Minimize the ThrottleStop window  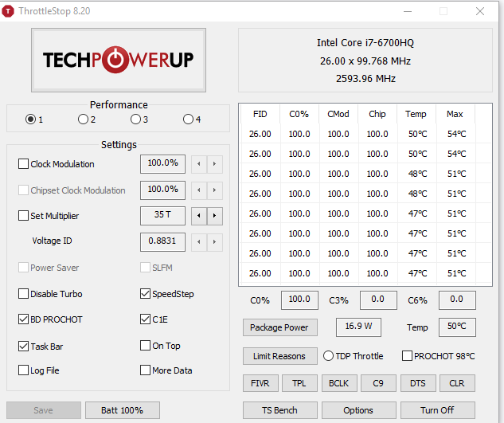[408, 11]
